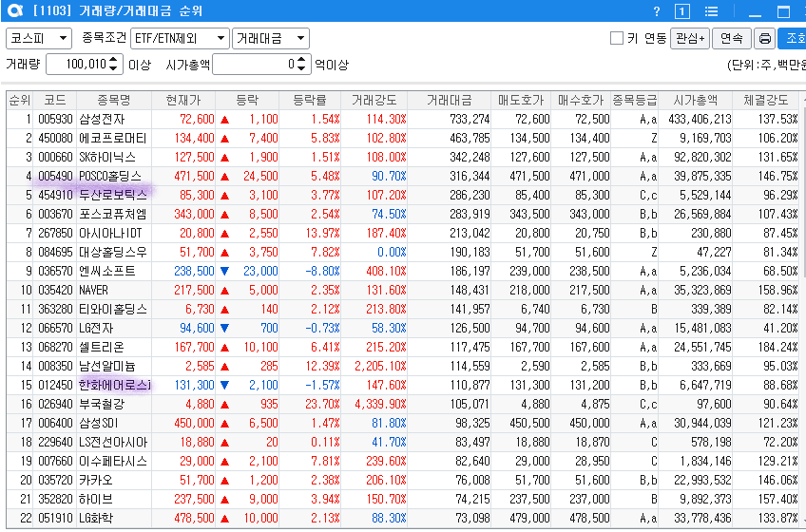Select the SK하이닉스 row

(403, 158)
